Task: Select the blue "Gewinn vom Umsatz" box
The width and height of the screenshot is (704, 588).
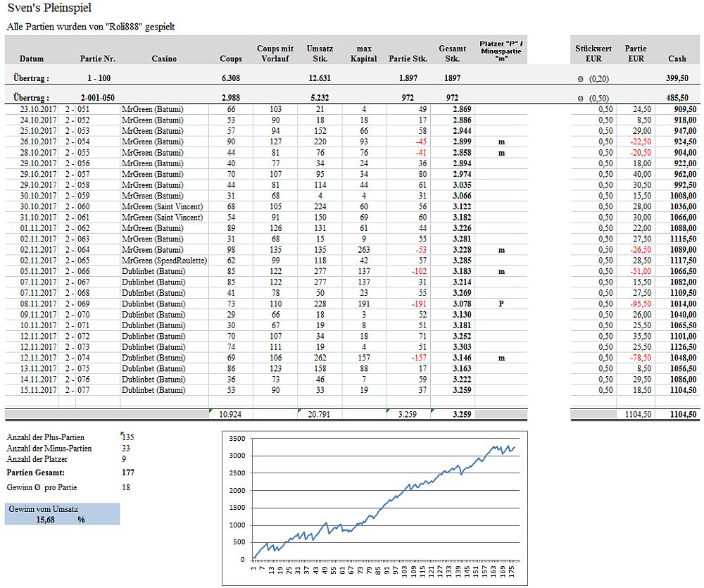Action: pos(62,513)
